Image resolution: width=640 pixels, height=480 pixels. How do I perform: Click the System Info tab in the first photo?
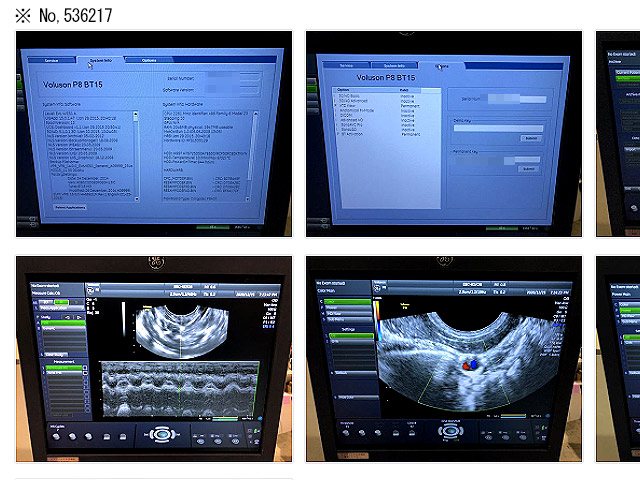pyautogui.click(x=100, y=60)
